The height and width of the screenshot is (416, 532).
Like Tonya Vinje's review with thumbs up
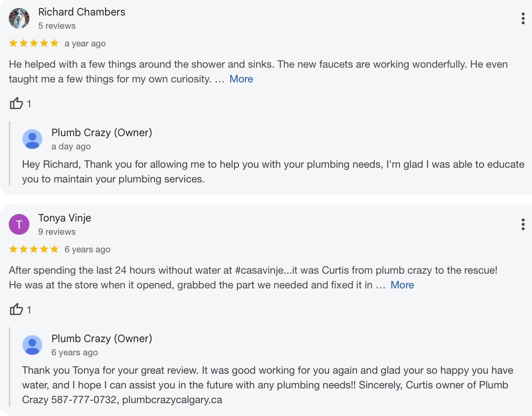(16, 309)
